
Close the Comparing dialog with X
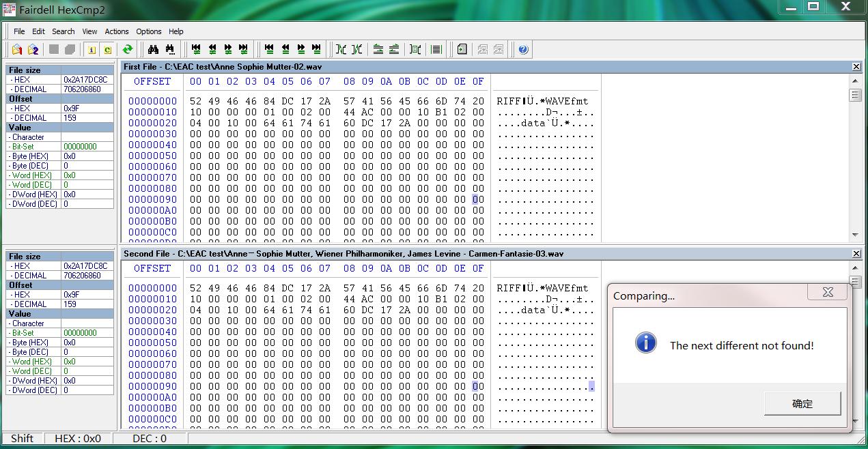[828, 292]
